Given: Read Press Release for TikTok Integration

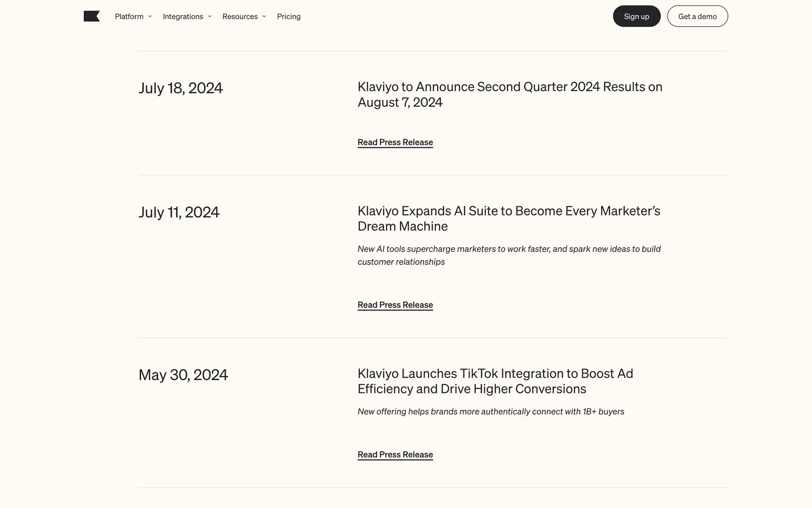Looking at the screenshot, I should click(395, 455).
